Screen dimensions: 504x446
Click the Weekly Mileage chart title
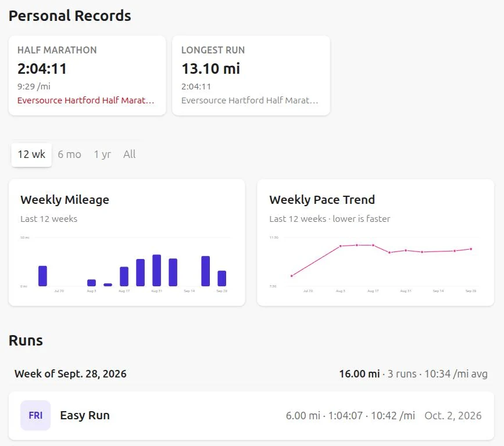[65, 200]
